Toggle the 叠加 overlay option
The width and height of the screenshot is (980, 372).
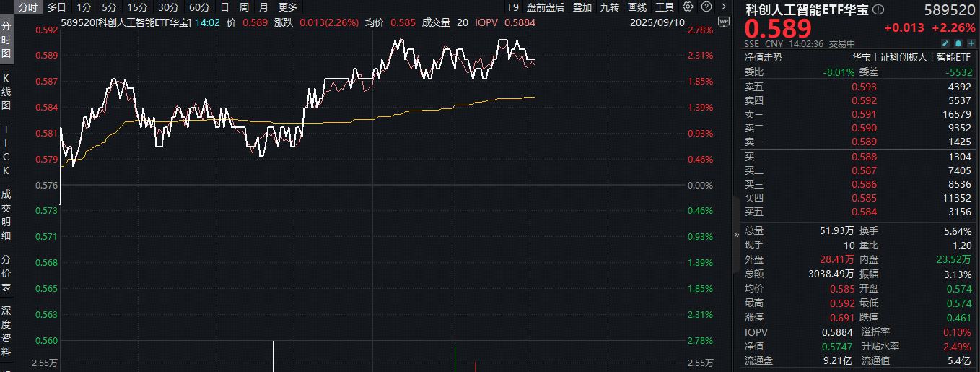582,7
